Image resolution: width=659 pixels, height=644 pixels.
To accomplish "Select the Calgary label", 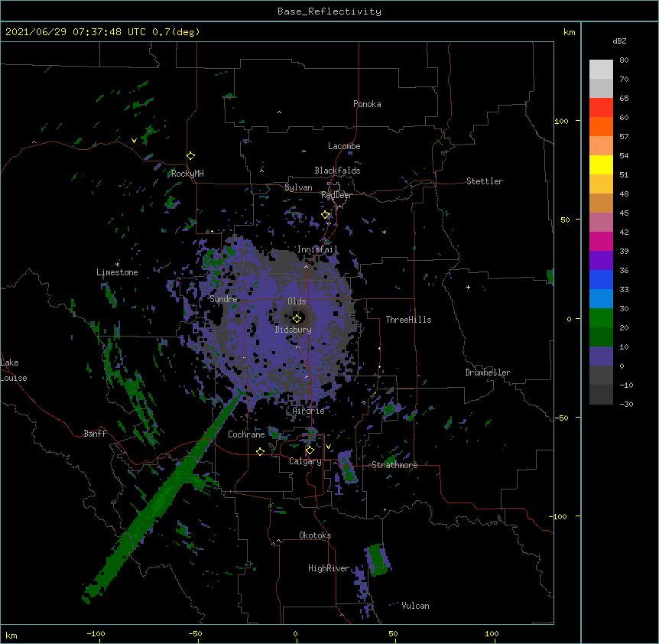I will pyautogui.click(x=306, y=461).
